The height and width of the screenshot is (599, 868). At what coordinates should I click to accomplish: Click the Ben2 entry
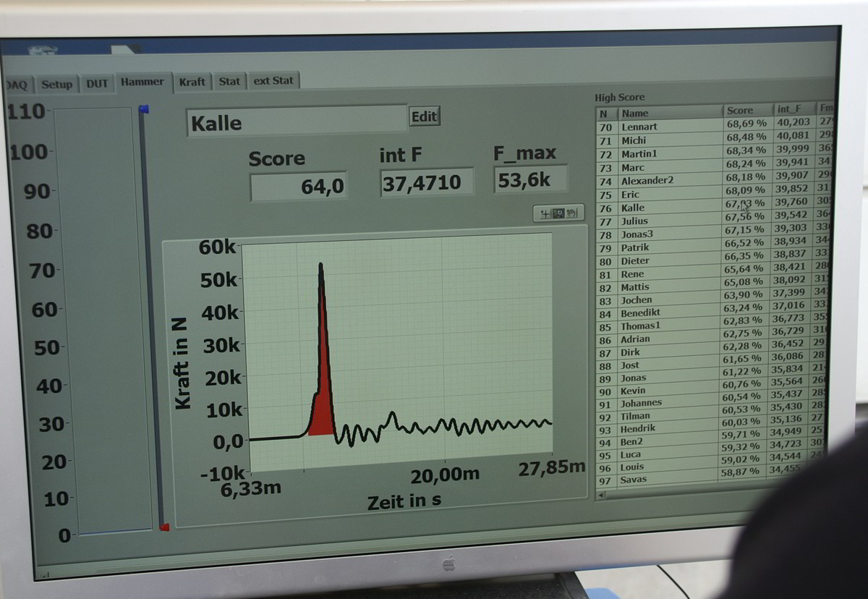pos(631,442)
